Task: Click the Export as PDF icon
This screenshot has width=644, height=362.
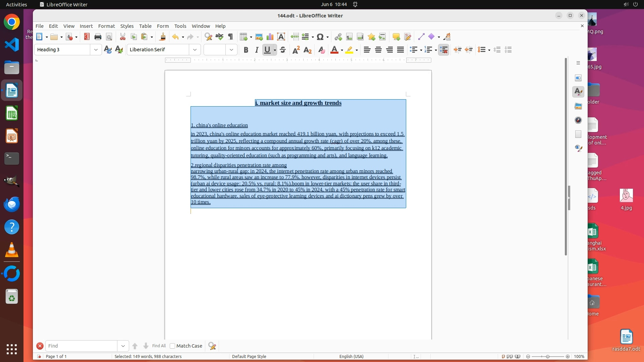Action: [x=87, y=37]
